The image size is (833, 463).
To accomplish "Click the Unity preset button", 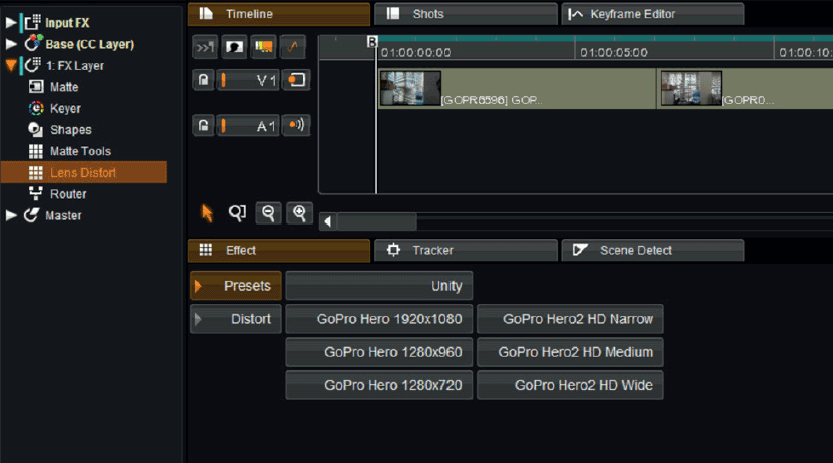I will point(379,286).
